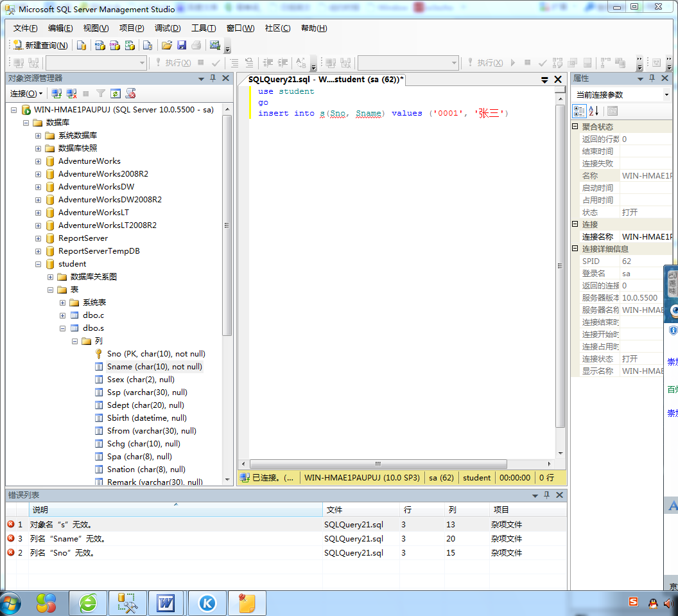Open the Activity Monitor toolbar icon
Viewport: 678px width, 616px height.
(x=215, y=46)
